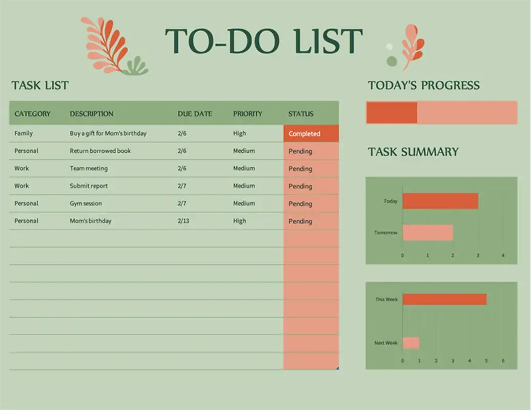Select the STATUS column header
This screenshot has width=532, height=410.
(x=300, y=114)
